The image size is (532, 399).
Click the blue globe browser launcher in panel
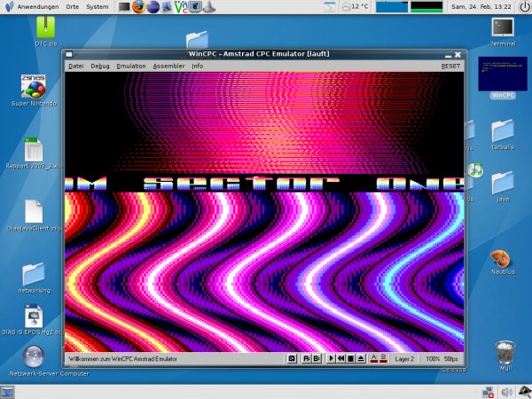[x=153, y=7]
